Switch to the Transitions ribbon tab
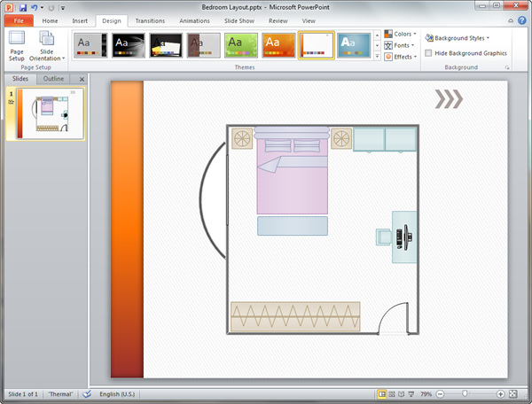The image size is (532, 404). tap(150, 19)
